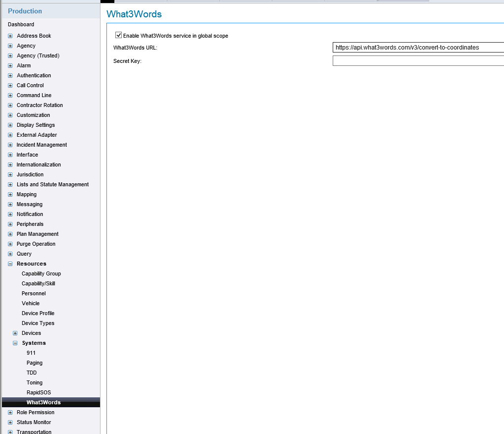Expand the Address Book tree node
This screenshot has height=434, width=504.
click(10, 36)
